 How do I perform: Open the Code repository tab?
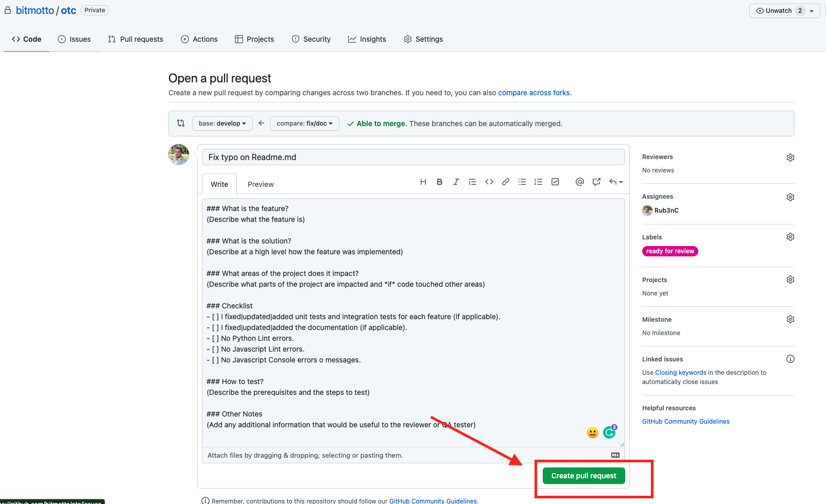pos(26,39)
